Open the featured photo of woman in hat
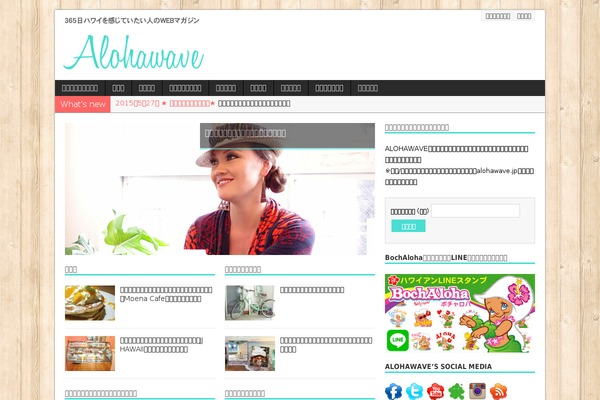This screenshot has height=400, width=600. 220,189
